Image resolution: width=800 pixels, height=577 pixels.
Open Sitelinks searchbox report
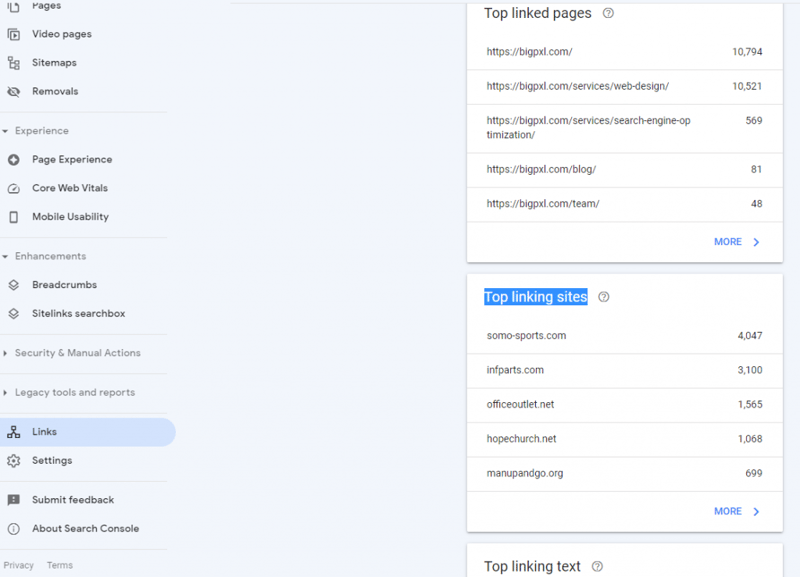point(78,313)
